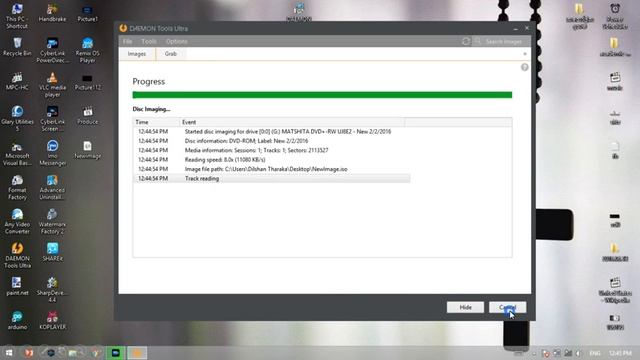
Task: Select Picture1 desktop icon
Action: pyautogui.click(x=87, y=12)
